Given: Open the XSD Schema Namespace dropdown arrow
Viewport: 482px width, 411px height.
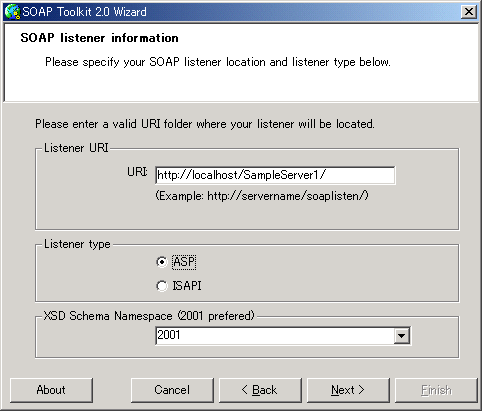Looking at the screenshot, I should click(x=401, y=336).
